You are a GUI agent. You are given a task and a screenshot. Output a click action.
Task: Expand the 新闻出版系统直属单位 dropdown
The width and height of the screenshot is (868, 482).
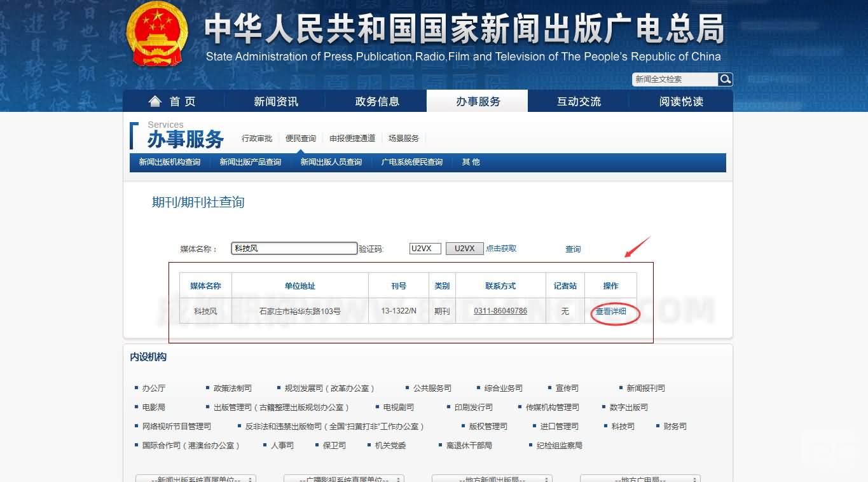click(196, 479)
